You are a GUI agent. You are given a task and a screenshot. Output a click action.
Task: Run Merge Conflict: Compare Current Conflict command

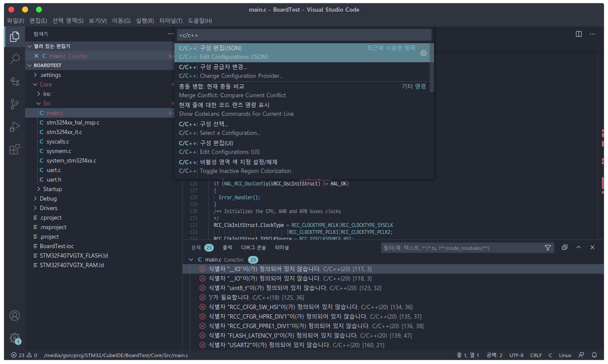coord(302,91)
